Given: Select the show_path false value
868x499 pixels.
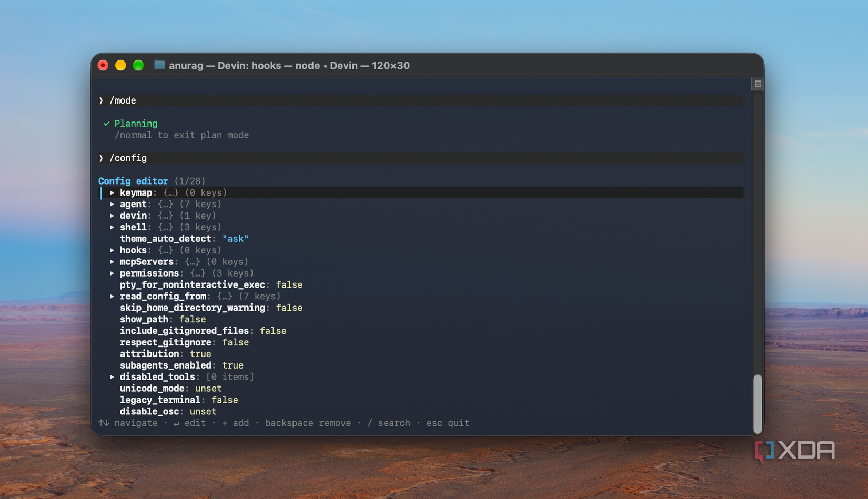Looking at the screenshot, I should [x=193, y=320].
